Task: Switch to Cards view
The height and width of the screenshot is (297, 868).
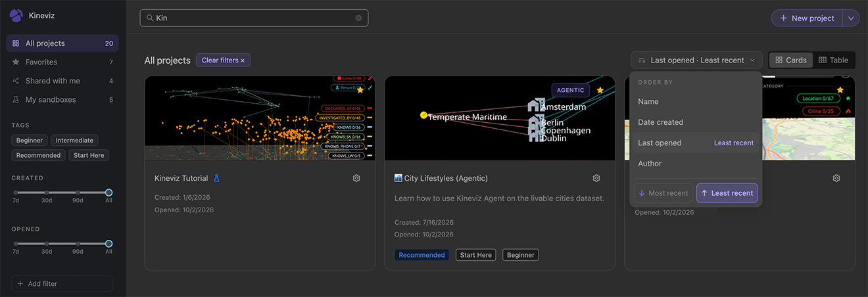Action: pos(791,60)
